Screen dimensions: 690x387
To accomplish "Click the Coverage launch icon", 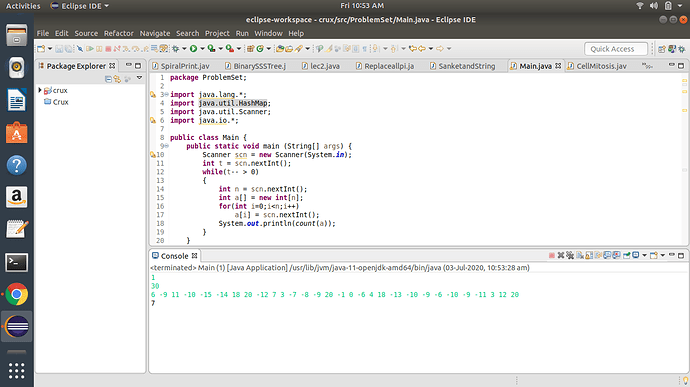I will pos(211,48).
